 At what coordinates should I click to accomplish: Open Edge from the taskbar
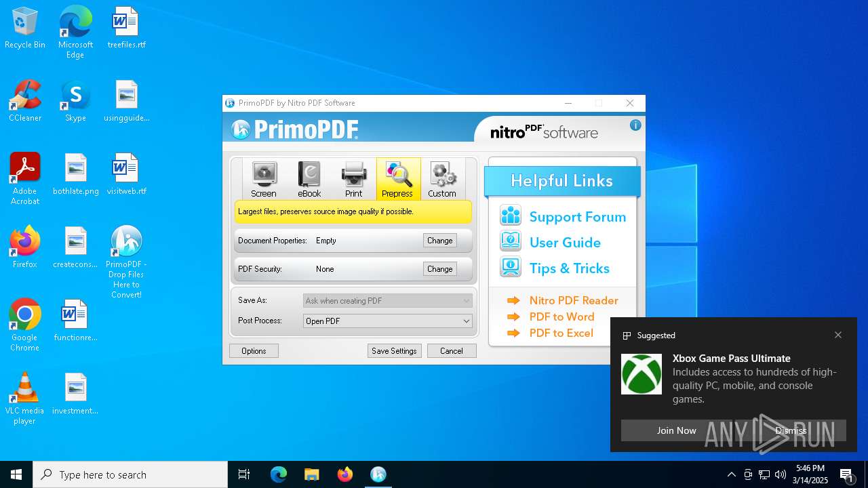coord(279,474)
